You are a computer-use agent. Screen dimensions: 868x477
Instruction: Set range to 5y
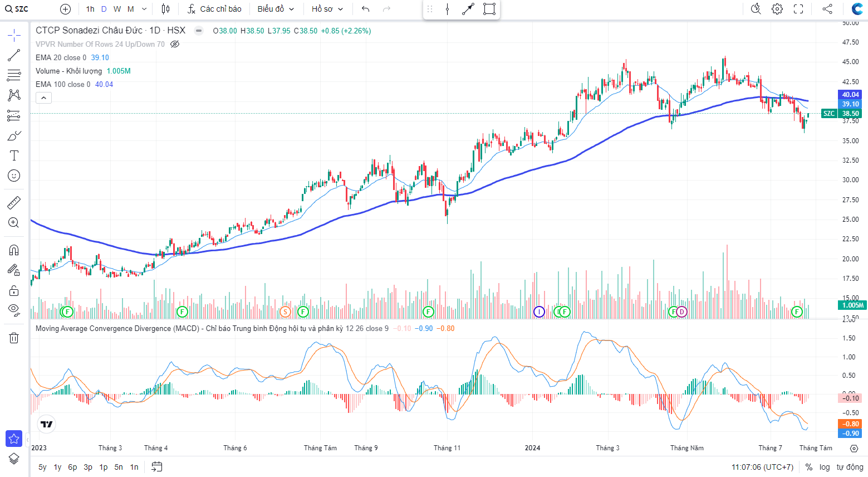(42, 467)
